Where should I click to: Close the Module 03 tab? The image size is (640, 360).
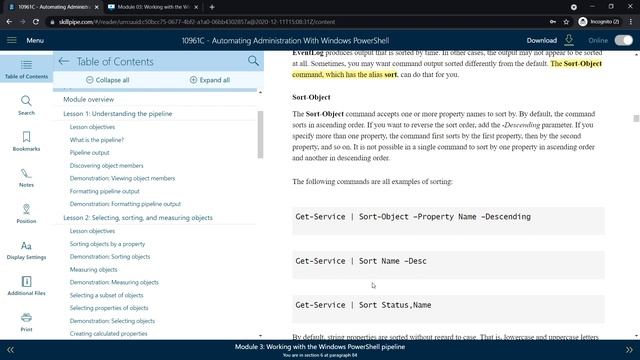tap(196, 7)
